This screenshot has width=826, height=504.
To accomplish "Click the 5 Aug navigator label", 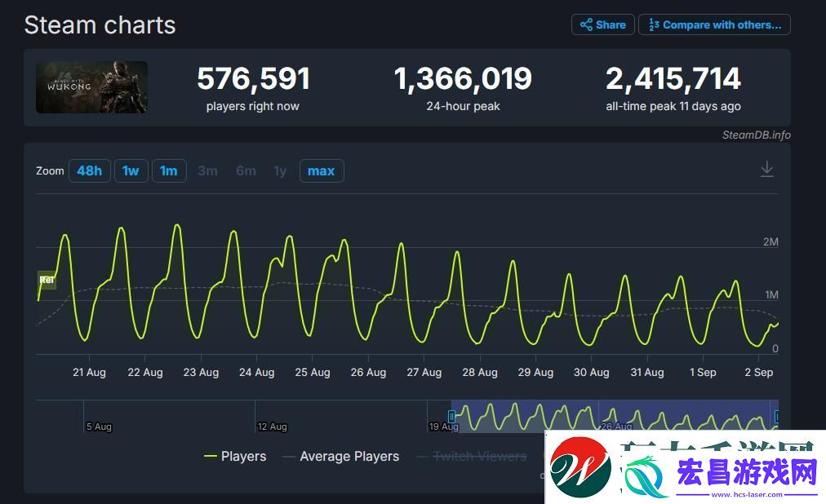I will click(x=99, y=427).
